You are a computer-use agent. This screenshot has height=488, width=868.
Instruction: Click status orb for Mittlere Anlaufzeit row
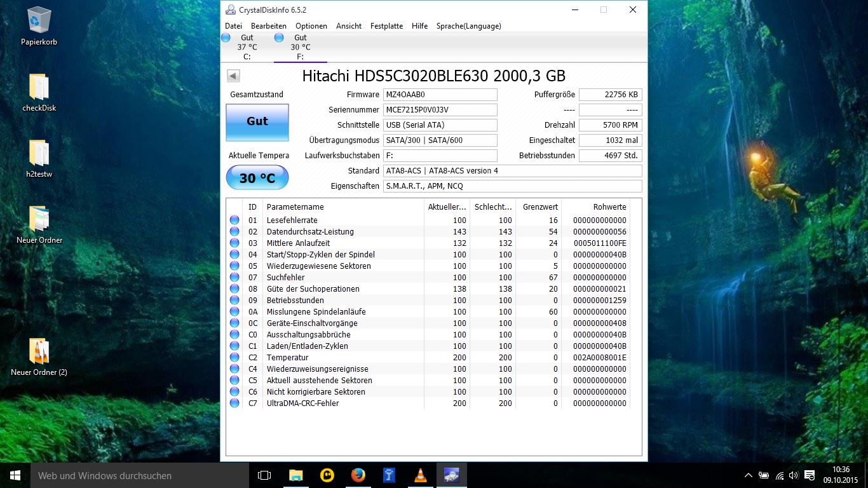tap(234, 243)
